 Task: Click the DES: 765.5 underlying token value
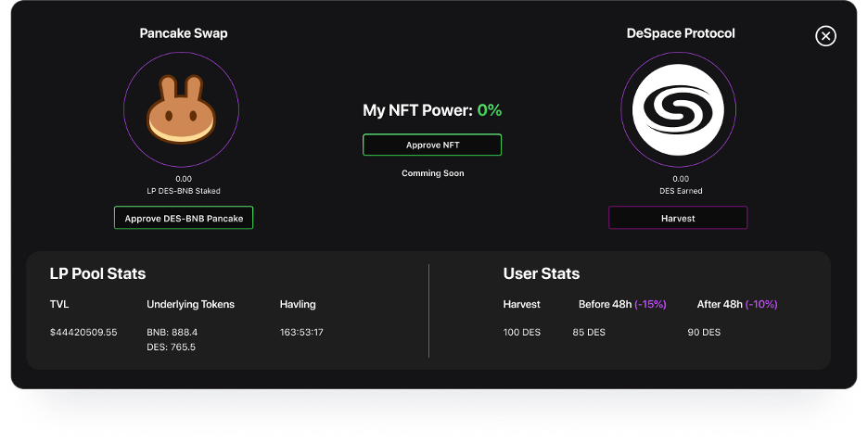pyautogui.click(x=172, y=347)
